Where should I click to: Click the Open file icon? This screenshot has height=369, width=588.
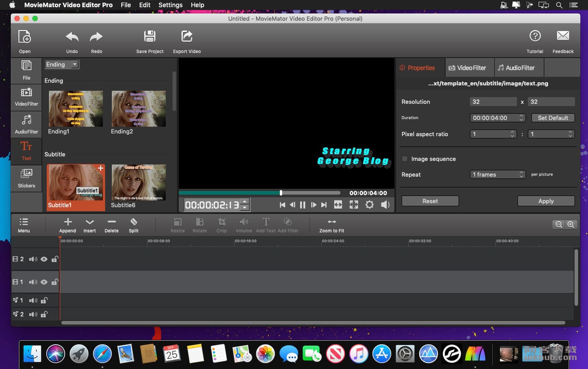(24, 37)
